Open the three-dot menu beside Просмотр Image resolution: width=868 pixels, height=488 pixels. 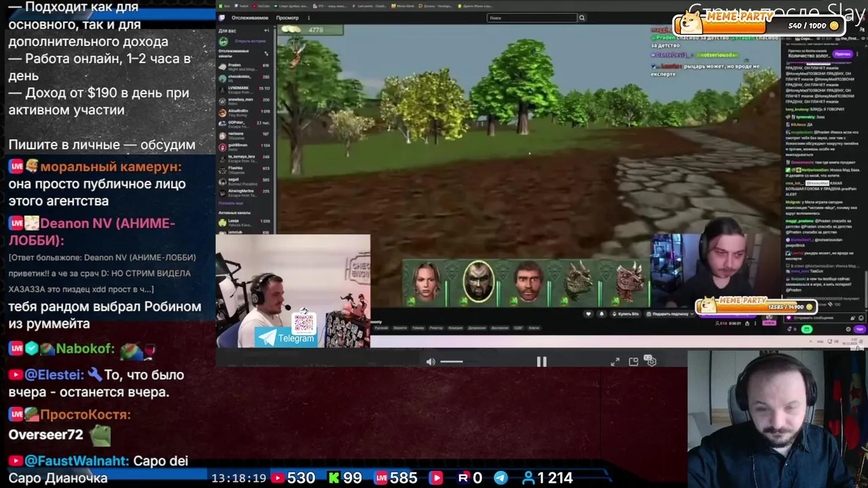tap(309, 18)
